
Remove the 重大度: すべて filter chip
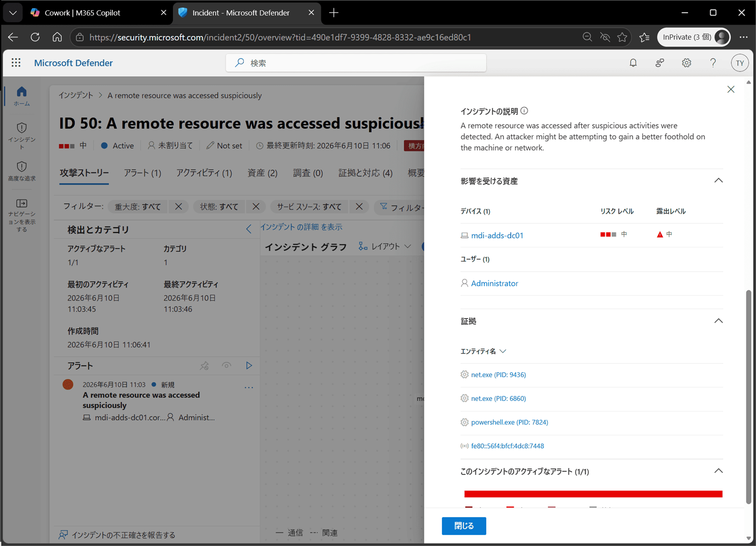(178, 207)
